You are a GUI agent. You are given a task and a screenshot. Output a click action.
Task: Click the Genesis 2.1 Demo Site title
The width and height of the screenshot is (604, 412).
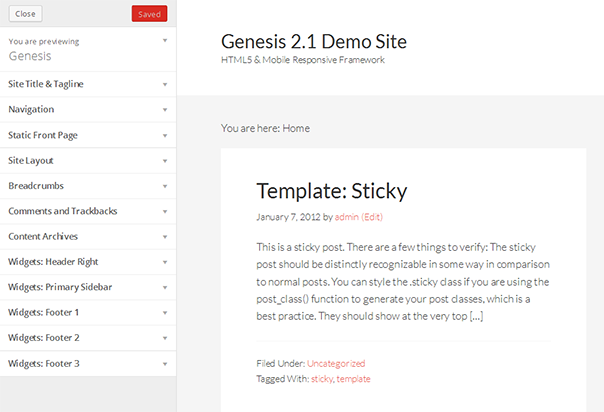314,42
